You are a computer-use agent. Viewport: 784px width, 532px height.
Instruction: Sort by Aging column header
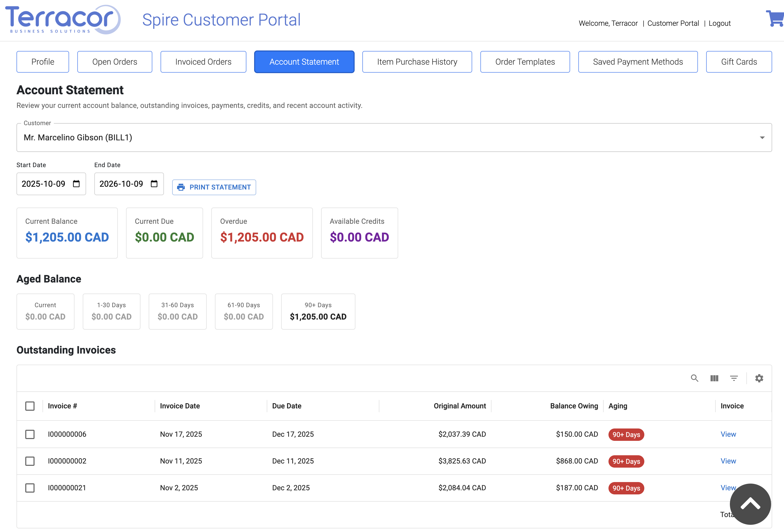coord(618,406)
